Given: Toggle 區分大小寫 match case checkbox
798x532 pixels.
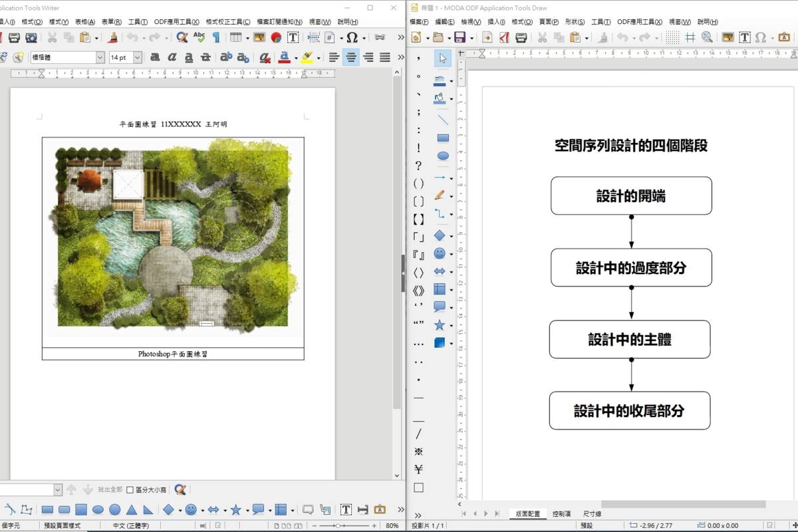Looking at the screenshot, I should 130,489.
